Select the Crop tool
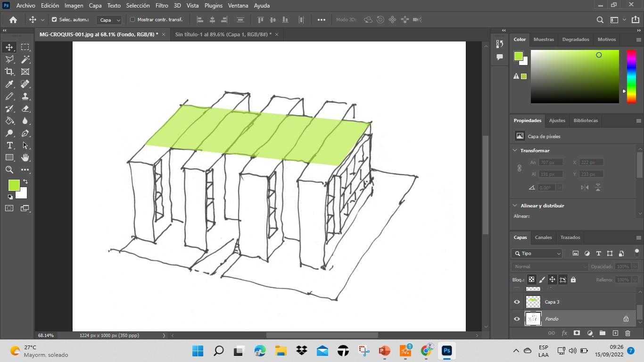 (x=9, y=72)
